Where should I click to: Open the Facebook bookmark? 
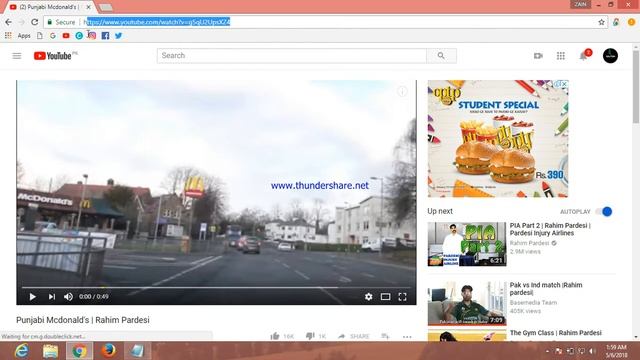click(105, 36)
